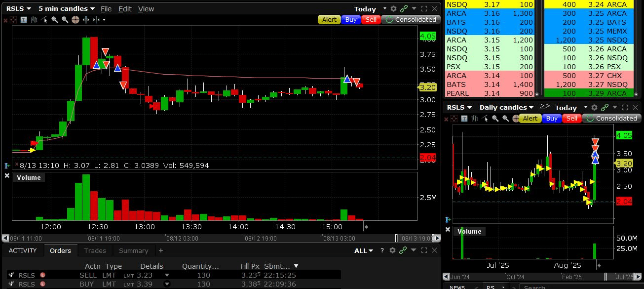Expand the dropdown on the SELL LMT 3.23 order
644x289 pixels.
(x=167, y=275)
